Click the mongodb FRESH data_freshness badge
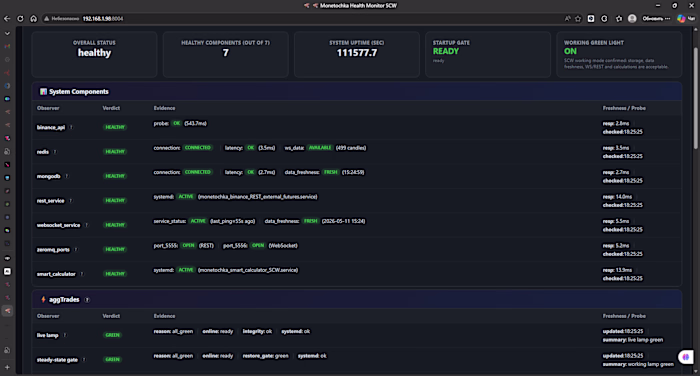This screenshot has height=376, width=700. point(331,172)
